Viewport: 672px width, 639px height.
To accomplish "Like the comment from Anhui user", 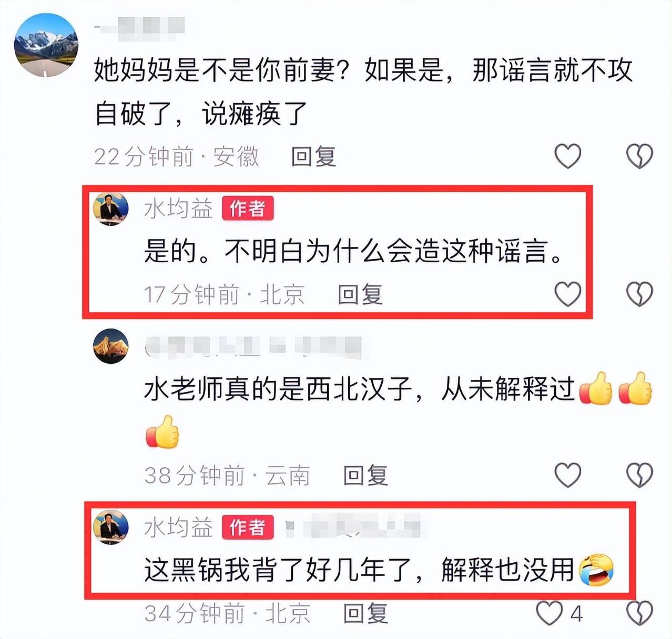I will (x=568, y=156).
